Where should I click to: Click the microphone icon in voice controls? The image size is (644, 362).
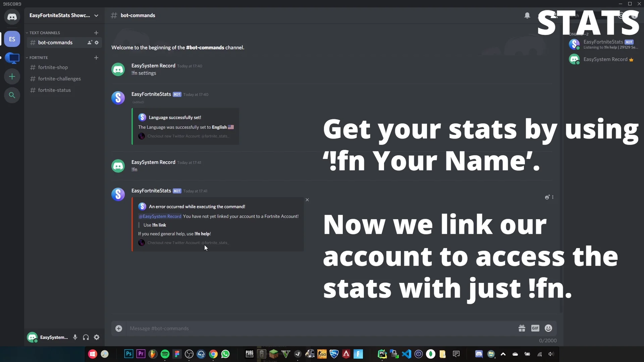[x=74, y=338]
